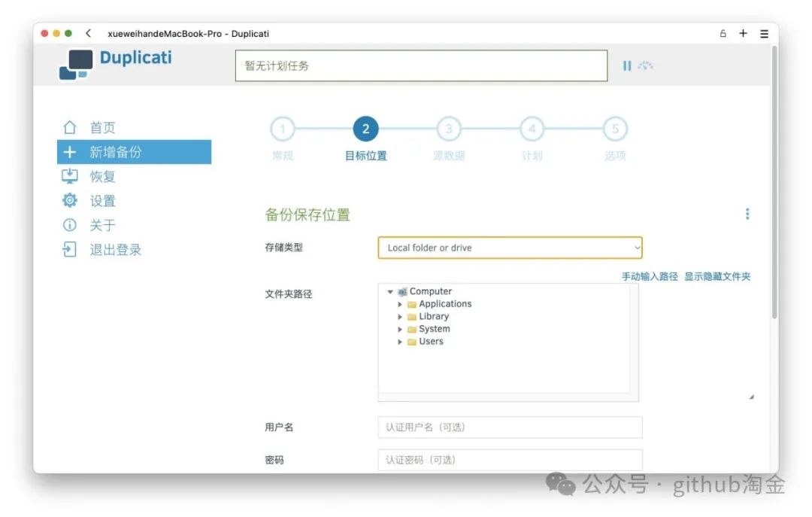Click the throttle speed gauge icon
This screenshot has height=517, width=812.
tap(645, 66)
